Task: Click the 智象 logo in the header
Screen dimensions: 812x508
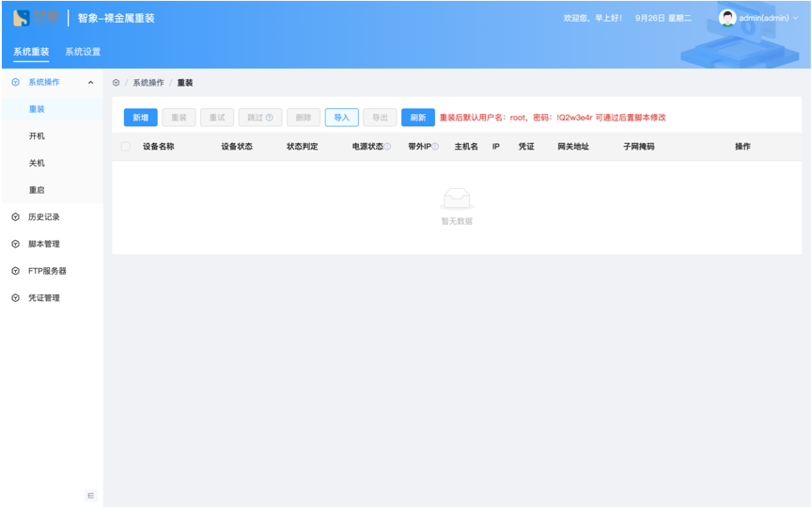Action: [35, 18]
